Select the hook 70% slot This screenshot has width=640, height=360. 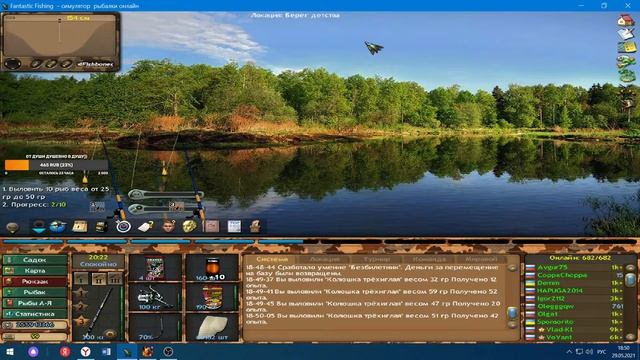point(155,327)
